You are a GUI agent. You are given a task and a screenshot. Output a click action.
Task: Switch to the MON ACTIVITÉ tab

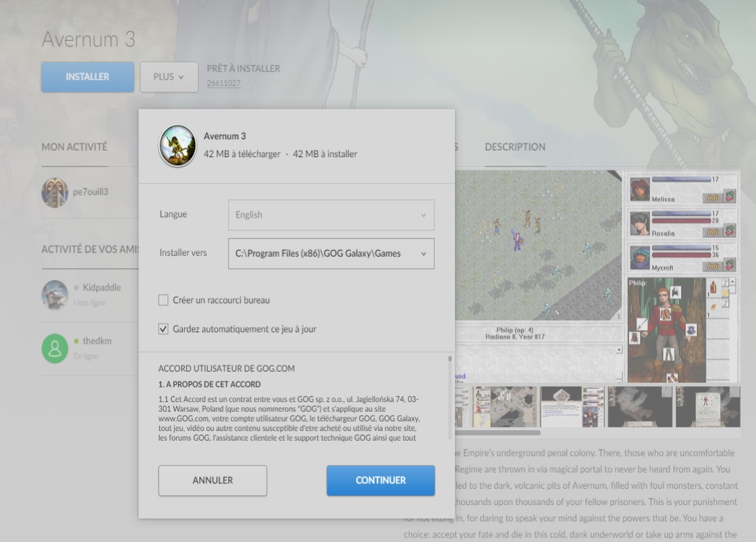point(74,147)
